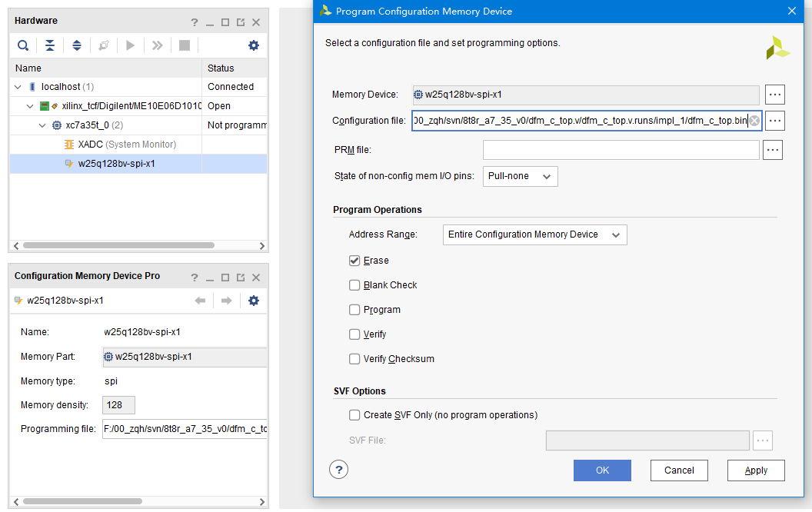The height and width of the screenshot is (512, 812).
Task: Click Hardware scrollbar right arrow
Action: (262, 246)
